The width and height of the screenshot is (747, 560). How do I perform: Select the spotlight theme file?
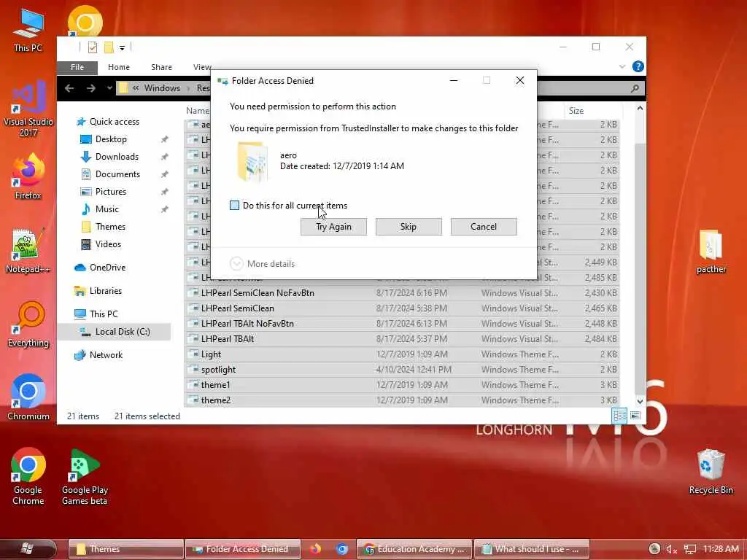(402, 370)
